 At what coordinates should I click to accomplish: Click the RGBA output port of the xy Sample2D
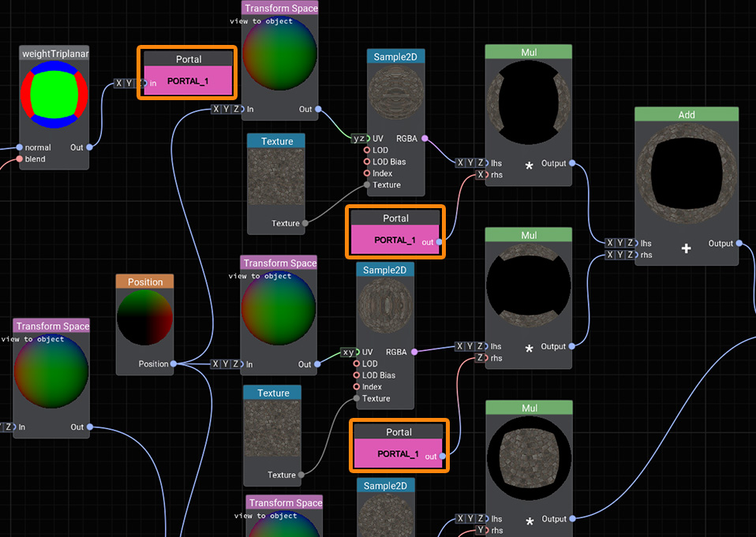point(414,352)
